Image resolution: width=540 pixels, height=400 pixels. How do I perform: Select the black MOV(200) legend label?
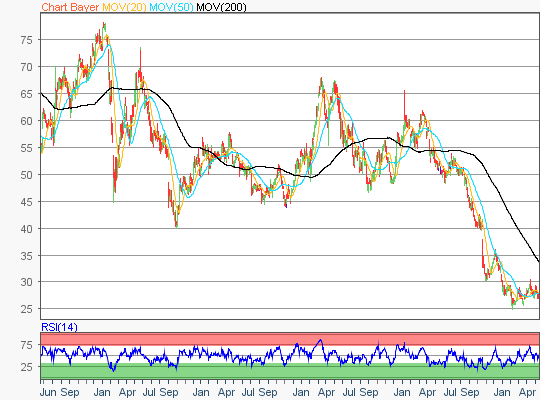[221, 7]
